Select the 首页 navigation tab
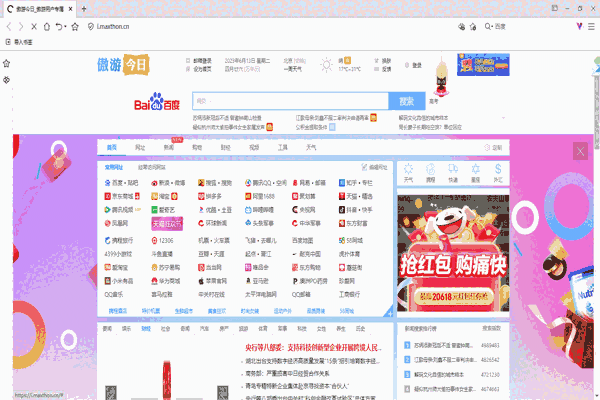The image size is (600, 400). pos(112,148)
